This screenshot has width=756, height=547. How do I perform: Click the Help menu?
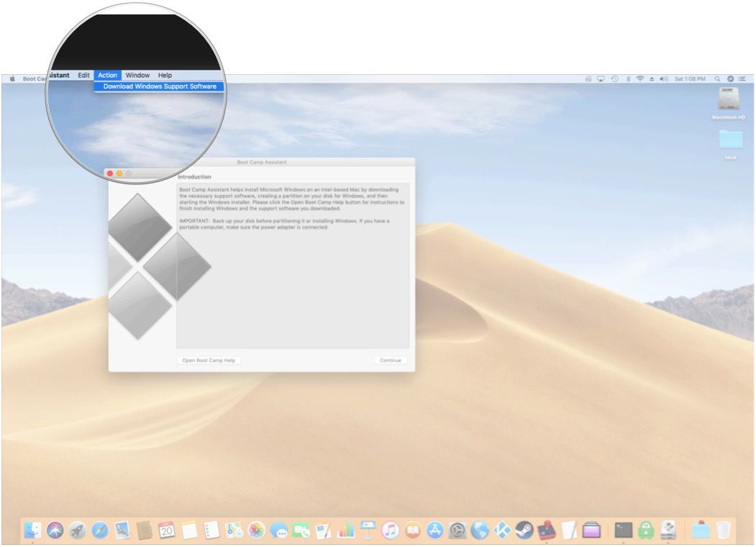tap(165, 75)
